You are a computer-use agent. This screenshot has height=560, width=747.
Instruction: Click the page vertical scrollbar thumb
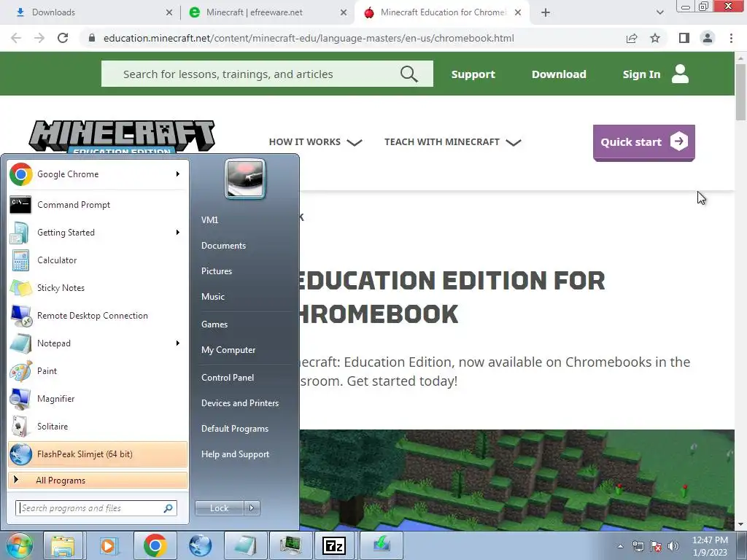741,91
